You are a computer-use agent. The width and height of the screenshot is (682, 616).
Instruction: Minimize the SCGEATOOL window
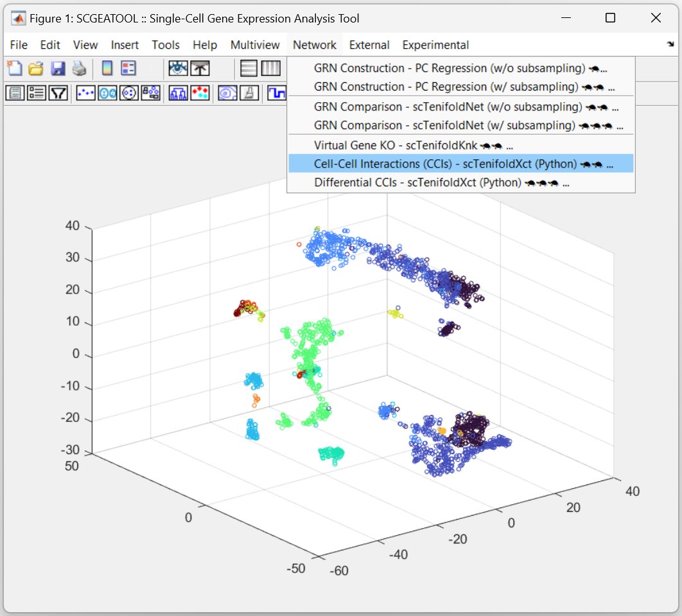click(566, 18)
